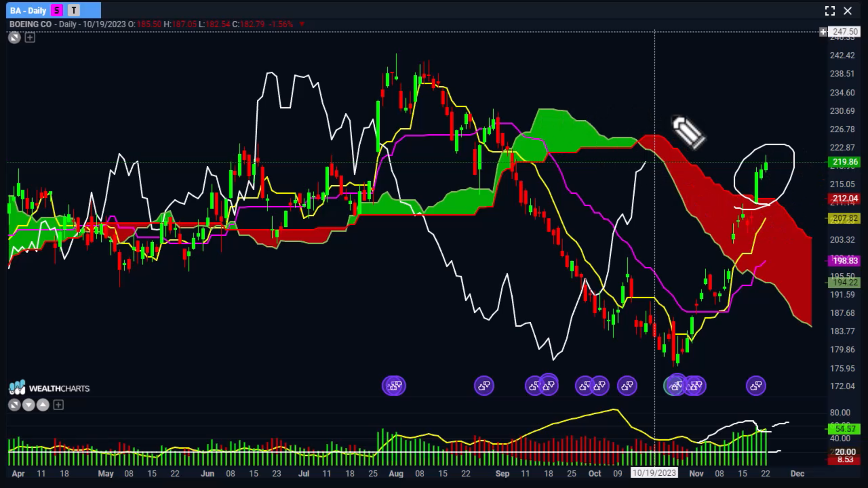
Task: Open the sentiment marker above Oct 09
Action: 627,386
